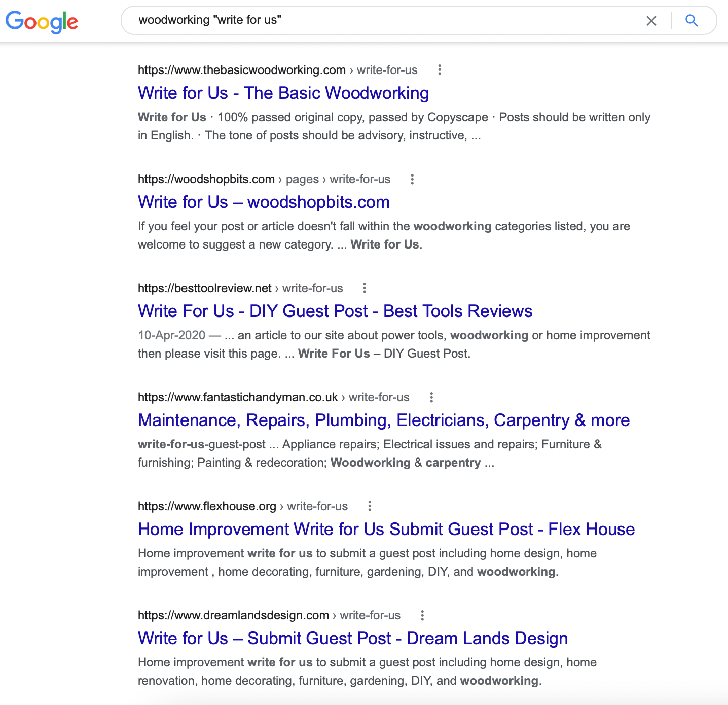Open Dream Lands Design guest post link
The image size is (728, 705).
tap(353, 639)
